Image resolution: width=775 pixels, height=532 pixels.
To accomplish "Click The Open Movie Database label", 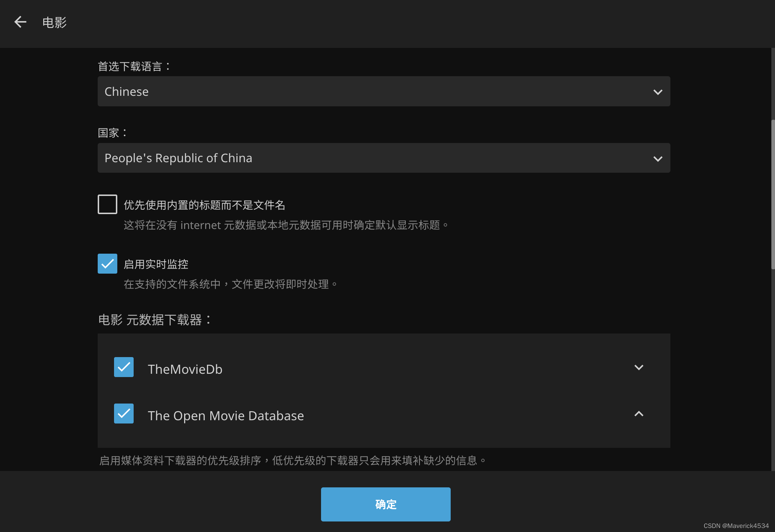I will click(226, 416).
